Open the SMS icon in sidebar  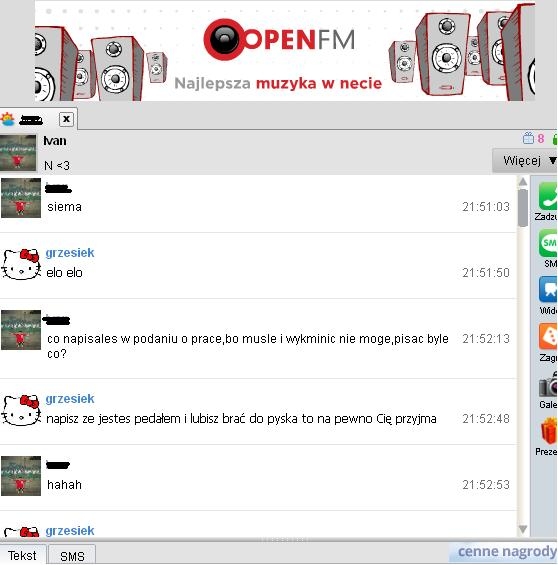[548, 243]
